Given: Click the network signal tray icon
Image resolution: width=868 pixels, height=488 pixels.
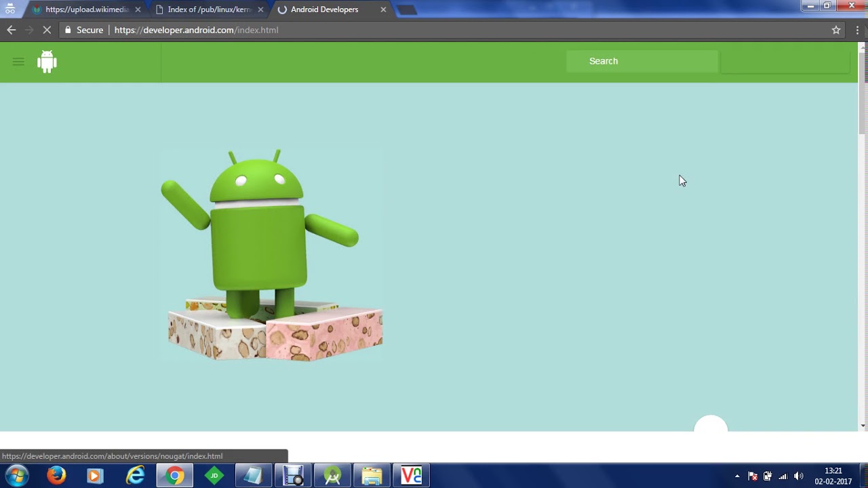Looking at the screenshot, I should point(783,476).
